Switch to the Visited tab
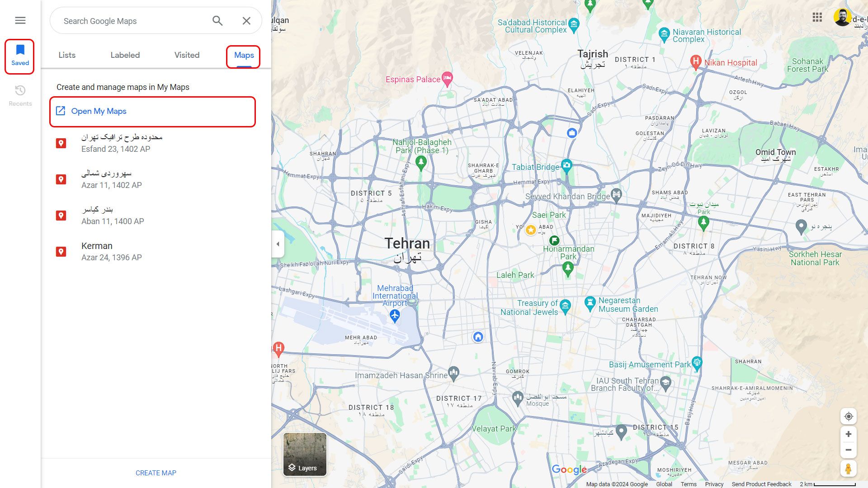Viewport: 868px width, 488px height. point(187,55)
